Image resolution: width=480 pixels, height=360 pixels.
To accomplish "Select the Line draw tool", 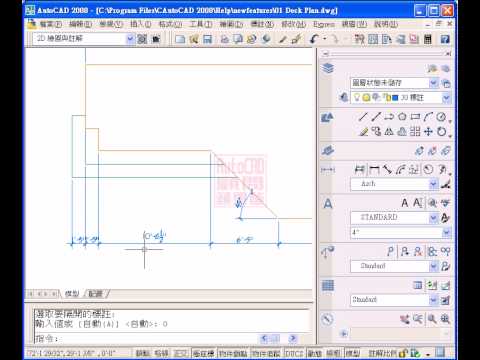I will coord(363,117).
